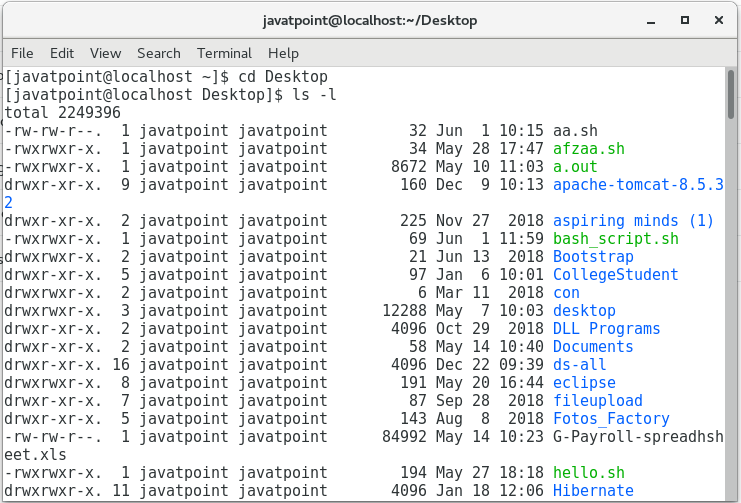The width and height of the screenshot is (741, 503).
Task: Click the Hibernate directory name
Action: pos(593,491)
